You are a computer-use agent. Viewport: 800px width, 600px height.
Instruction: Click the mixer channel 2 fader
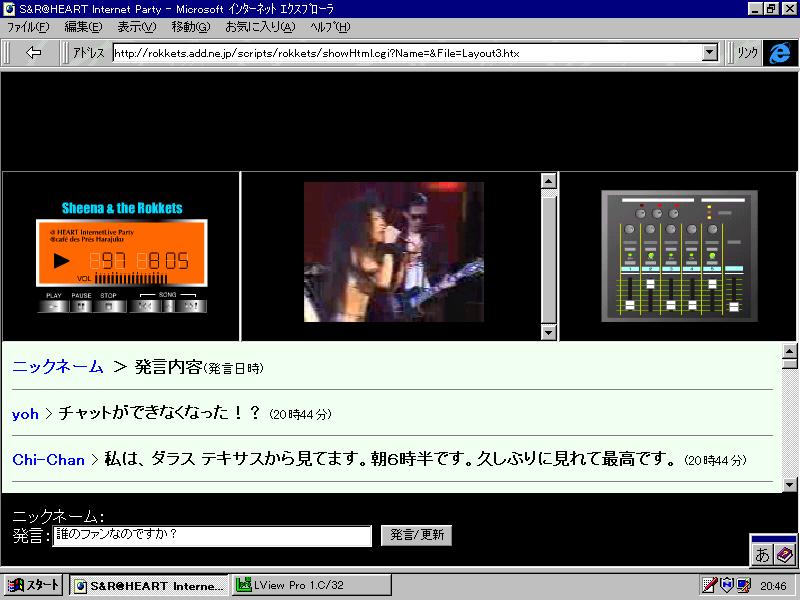[651, 284]
